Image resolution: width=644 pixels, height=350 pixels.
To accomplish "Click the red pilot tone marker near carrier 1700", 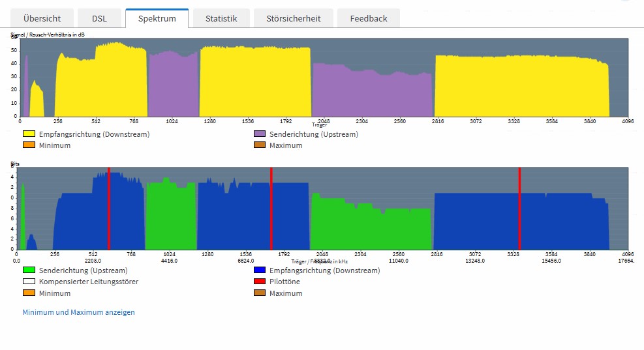I will (x=271, y=209).
